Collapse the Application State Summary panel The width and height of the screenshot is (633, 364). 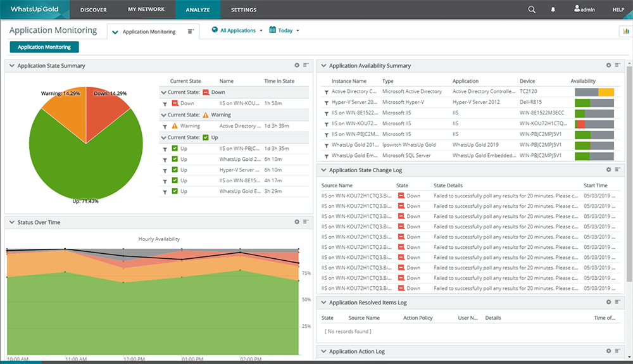coord(11,65)
